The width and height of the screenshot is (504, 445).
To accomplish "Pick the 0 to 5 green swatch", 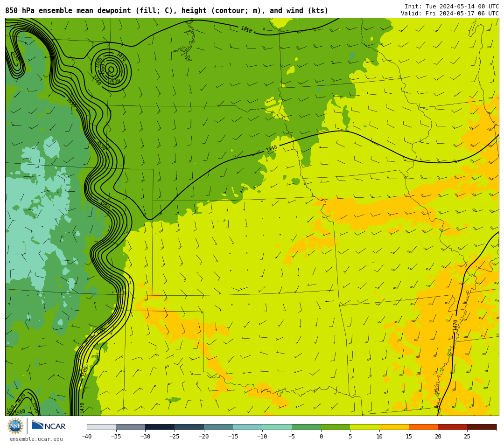I will tap(336, 427).
